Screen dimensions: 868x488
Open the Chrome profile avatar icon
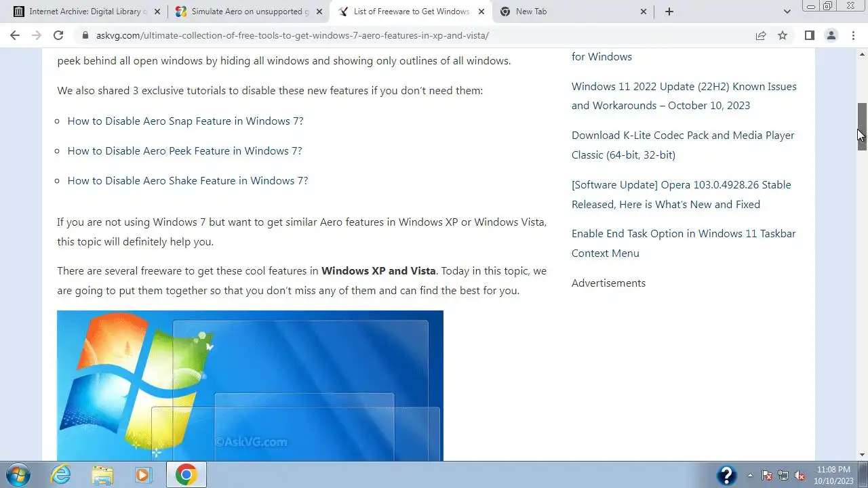pyautogui.click(x=831, y=35)
